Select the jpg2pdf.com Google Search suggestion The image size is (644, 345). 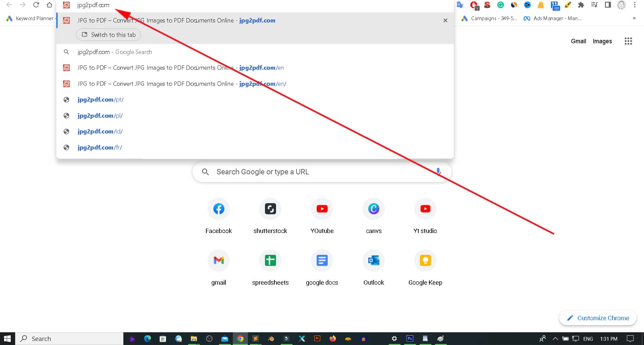coord(255,52)
